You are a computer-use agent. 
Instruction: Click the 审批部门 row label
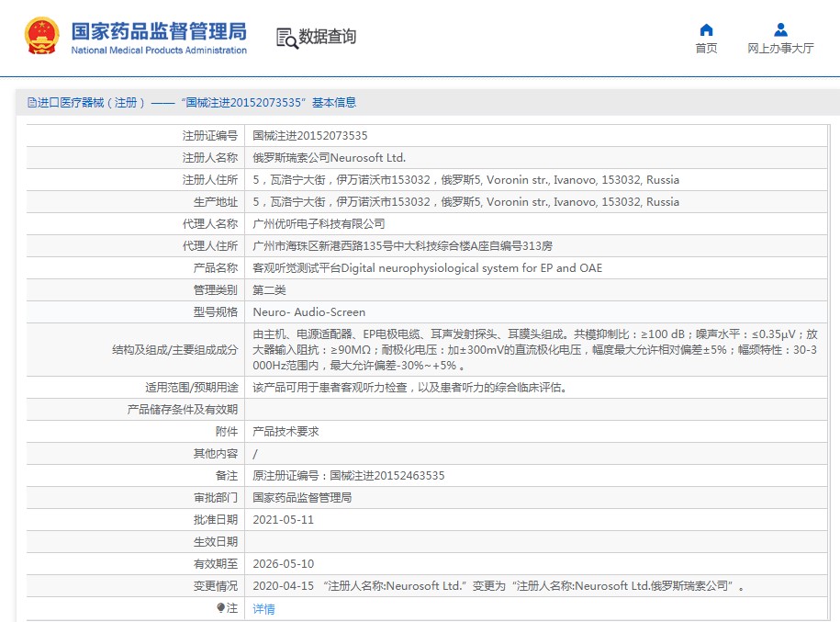point(216,498)
